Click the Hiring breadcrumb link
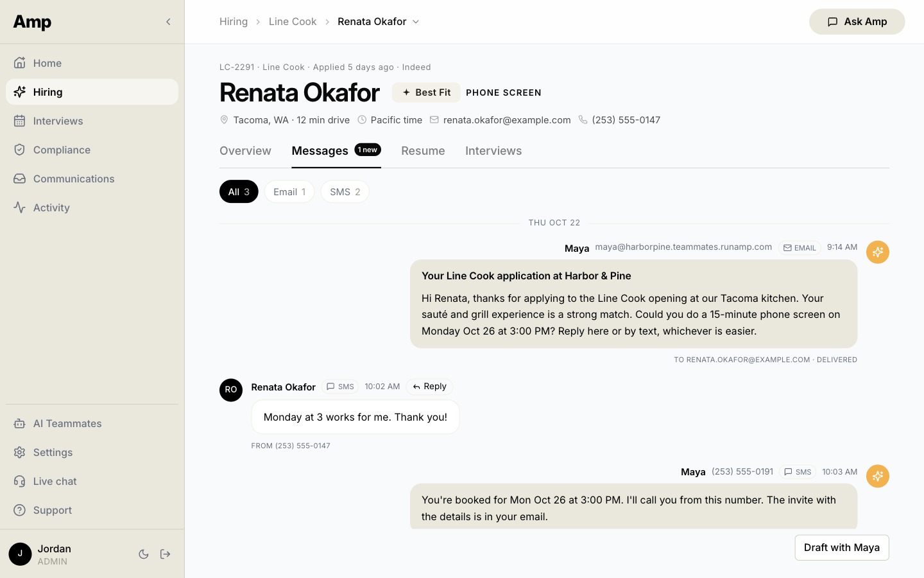 234,22
